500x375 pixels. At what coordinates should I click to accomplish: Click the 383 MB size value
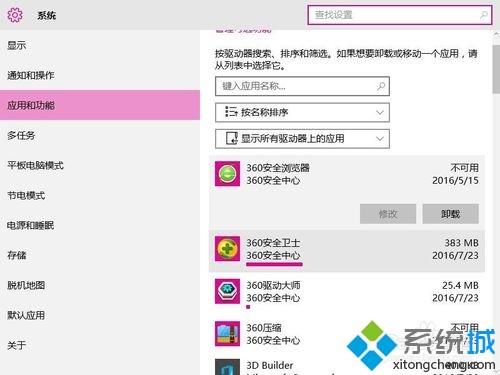coord(462,243)
